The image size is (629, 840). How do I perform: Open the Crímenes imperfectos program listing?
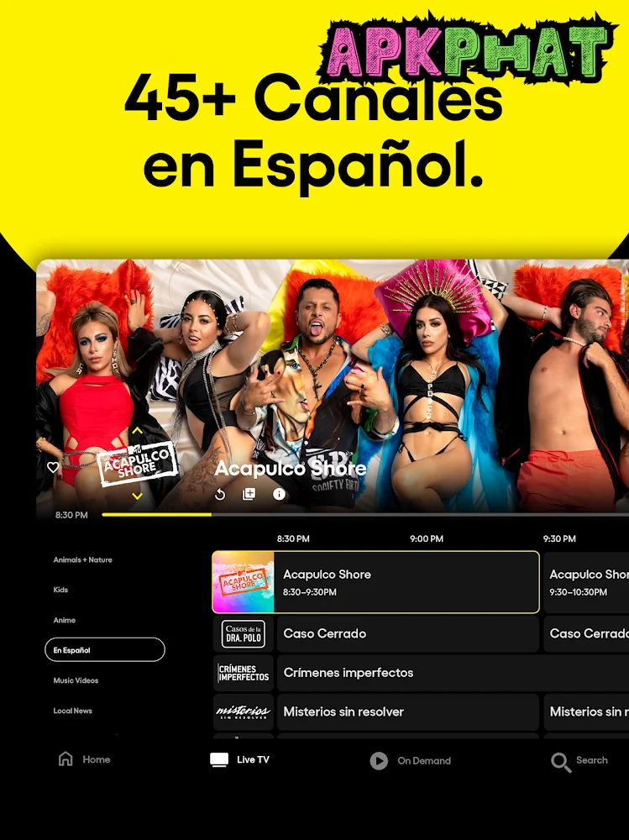pos(453,673)
